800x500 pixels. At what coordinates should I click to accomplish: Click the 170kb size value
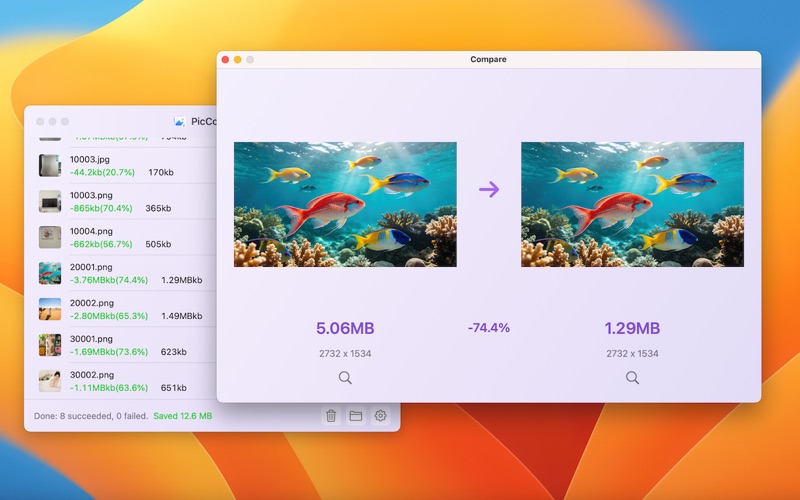[x=161, y=172]
